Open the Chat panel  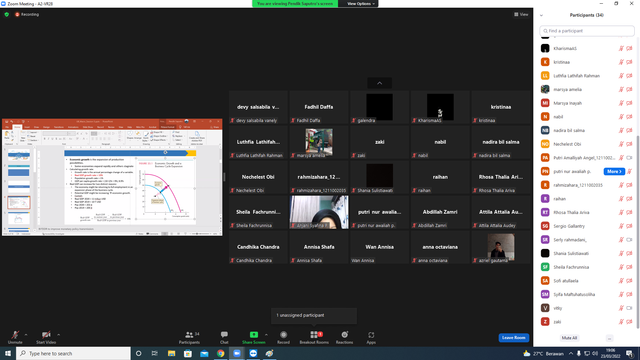[224, 337]
